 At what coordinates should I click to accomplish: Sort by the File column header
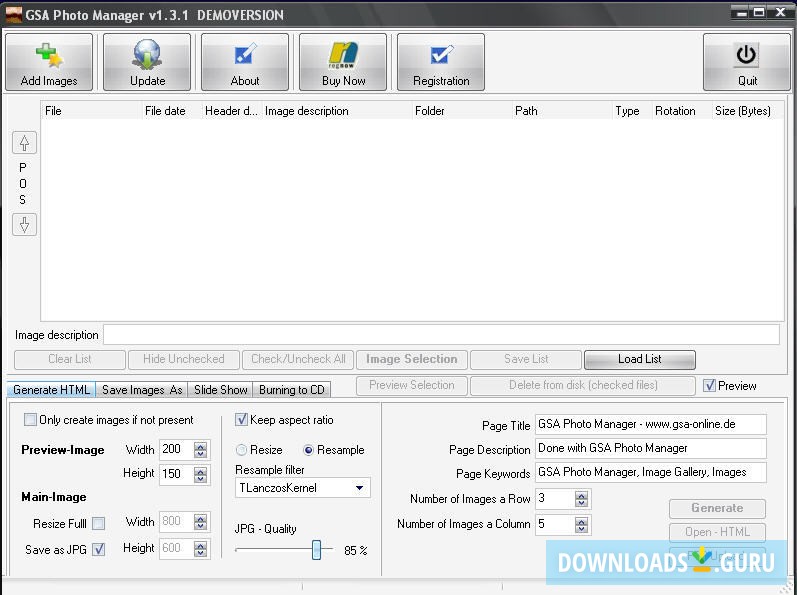[x=91, y=111]
